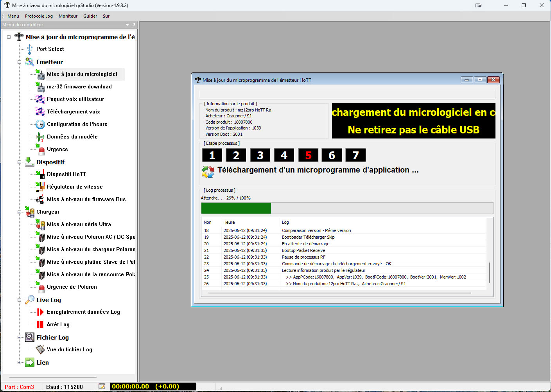The width and height of the screenshot is (551, 392).
Task: Click the Téléchargement voix music icon
Action: 40,112
